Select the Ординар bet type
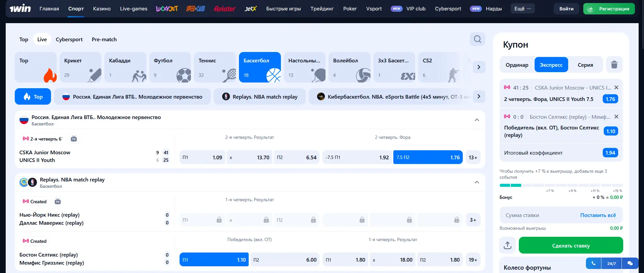The image size is (644, 273). click(517, 65)
